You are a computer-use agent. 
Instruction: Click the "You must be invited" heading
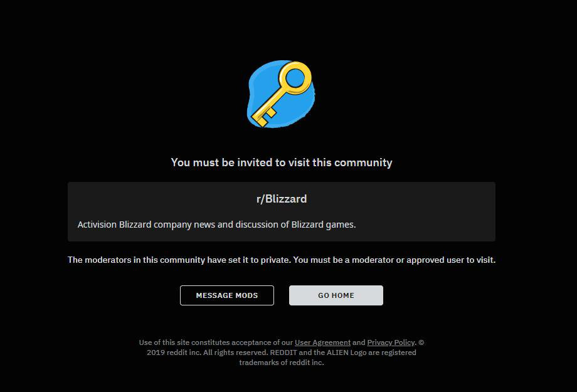pos(282,162)
